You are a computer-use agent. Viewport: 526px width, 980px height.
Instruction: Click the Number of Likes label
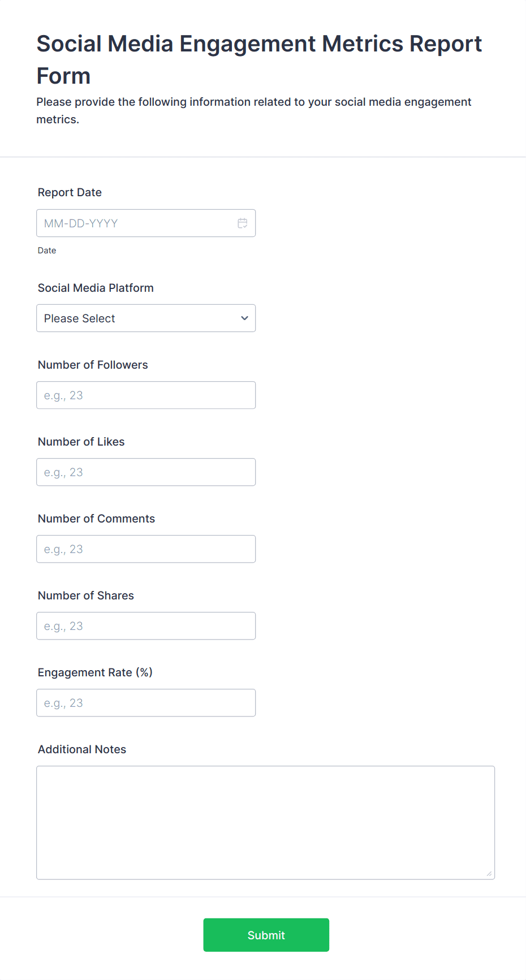click(x=81, y=442)
